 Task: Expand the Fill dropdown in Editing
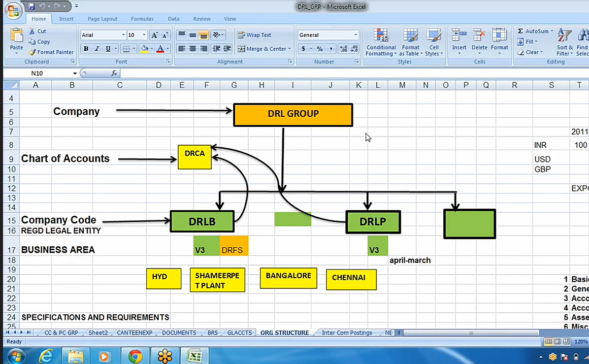click(536, 42)
